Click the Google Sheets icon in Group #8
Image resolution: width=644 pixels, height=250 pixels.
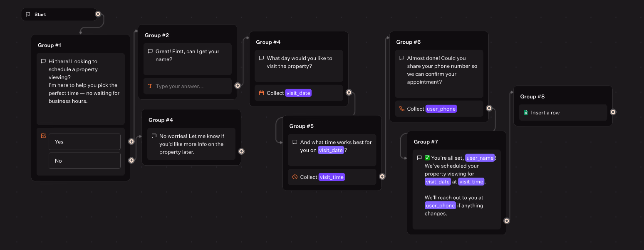pos(525,113)
